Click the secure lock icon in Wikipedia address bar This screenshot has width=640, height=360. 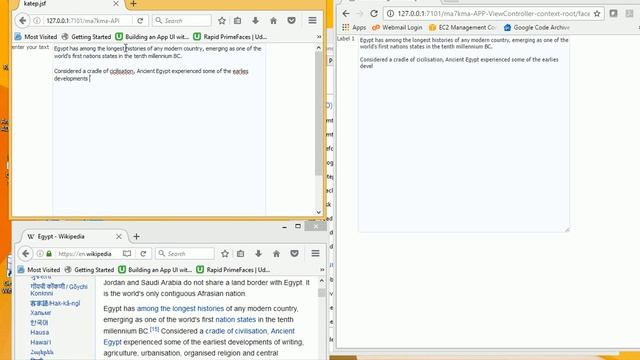49,253
